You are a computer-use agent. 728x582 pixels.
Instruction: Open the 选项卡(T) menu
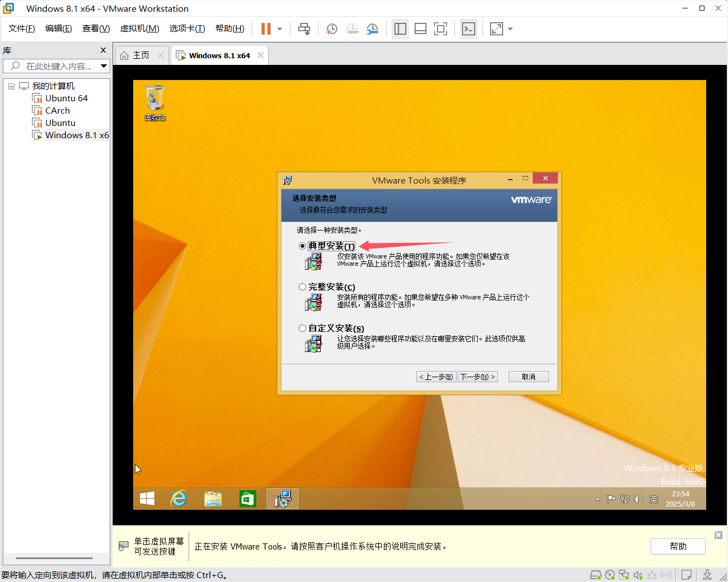click(x=187, y=29)
